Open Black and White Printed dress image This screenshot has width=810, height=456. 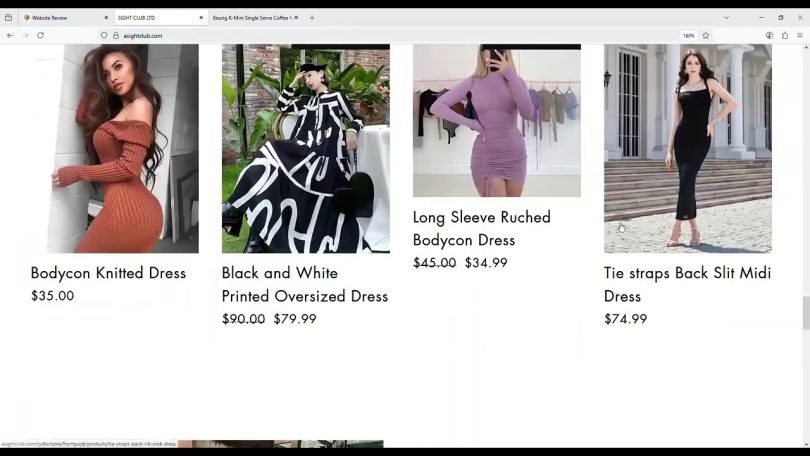click(x=306, y=148)
